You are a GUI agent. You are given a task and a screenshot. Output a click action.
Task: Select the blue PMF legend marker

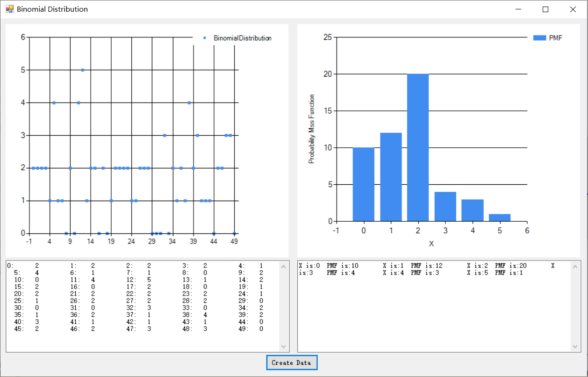point(539,37)
